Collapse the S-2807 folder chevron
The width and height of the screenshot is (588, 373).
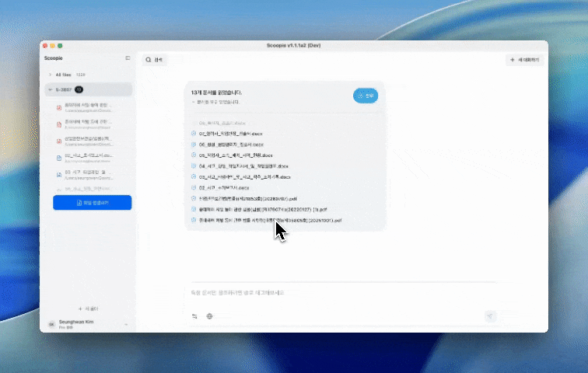[x=51, y=90]
